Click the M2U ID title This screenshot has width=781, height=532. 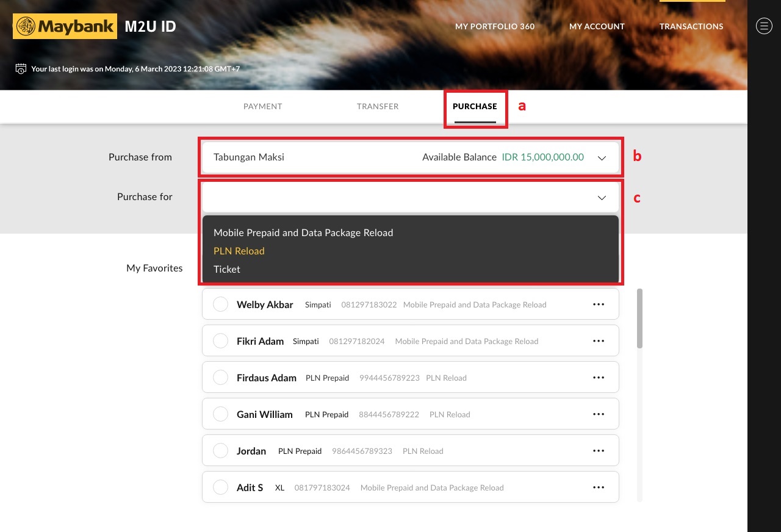click(x=150, y=26)
